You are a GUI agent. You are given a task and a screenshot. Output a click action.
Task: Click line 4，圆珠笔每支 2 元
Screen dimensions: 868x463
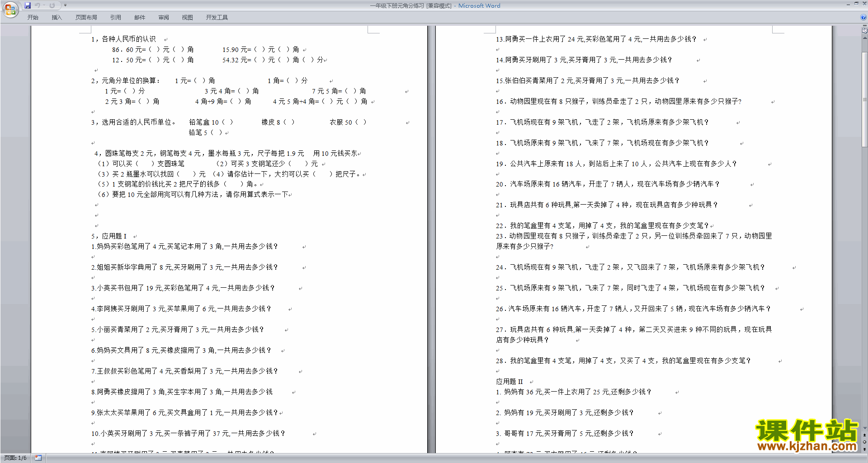coord(226,154)
